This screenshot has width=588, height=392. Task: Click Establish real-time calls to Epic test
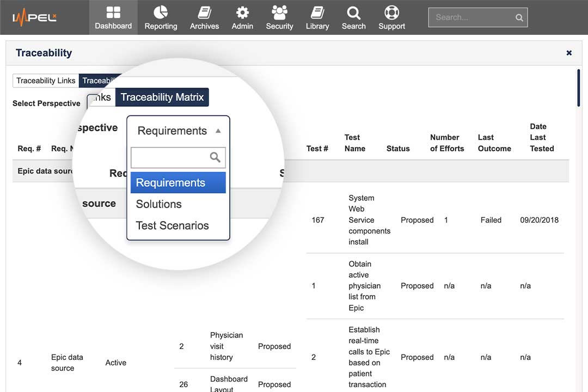(x=369, y=357)
